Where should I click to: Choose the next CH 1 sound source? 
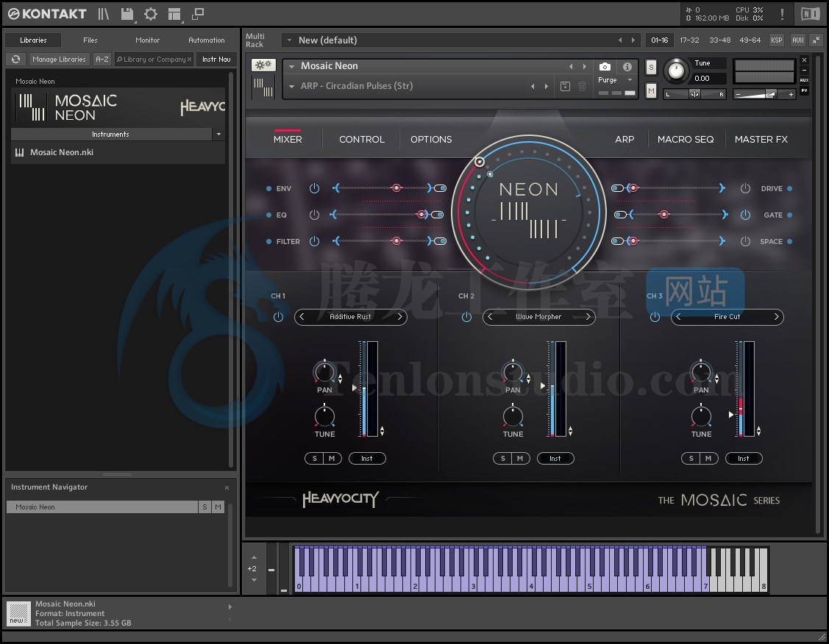pos(399,316)
